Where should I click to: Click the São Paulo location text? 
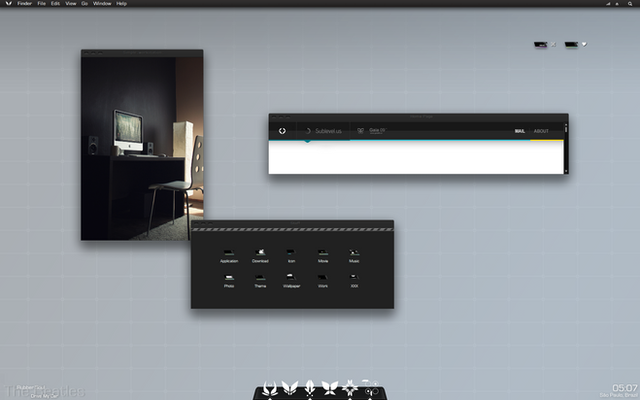click(x=619, y=395)
